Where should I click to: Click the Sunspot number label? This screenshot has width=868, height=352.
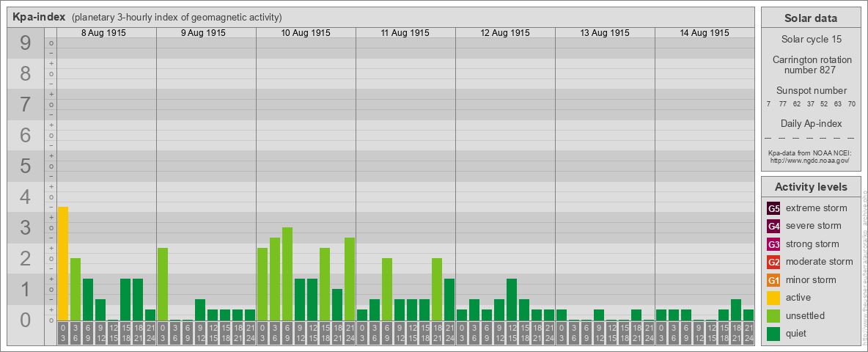pos(811,90)
